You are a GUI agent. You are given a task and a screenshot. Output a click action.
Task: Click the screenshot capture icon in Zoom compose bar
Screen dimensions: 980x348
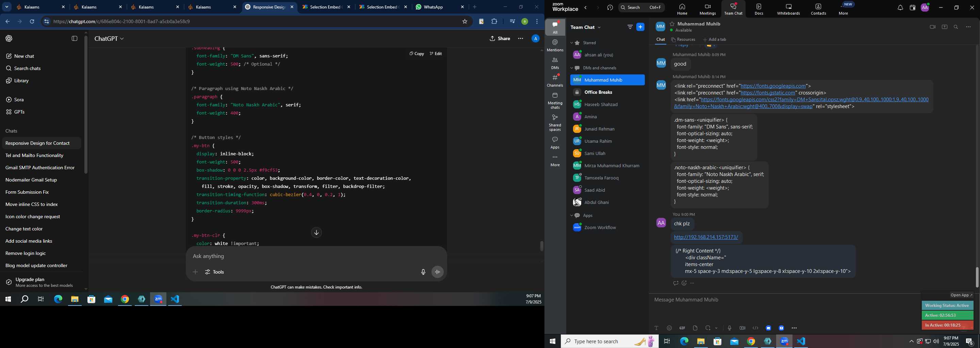tap(708, 328)
